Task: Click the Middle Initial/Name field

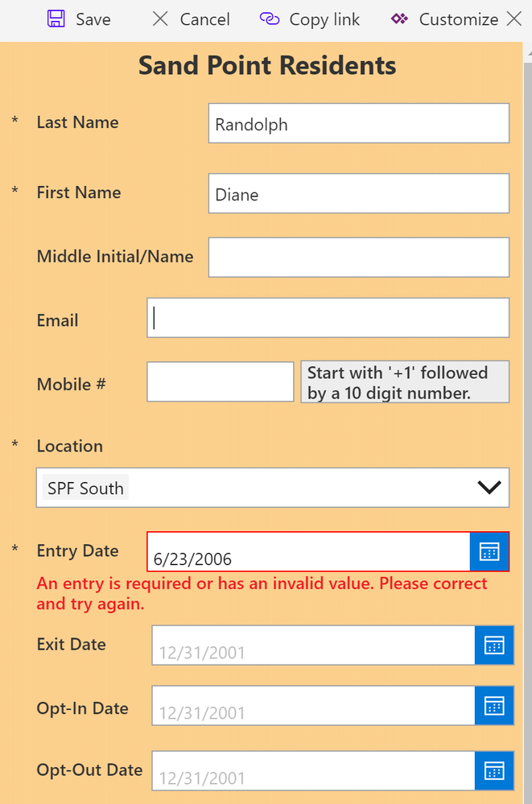Action: tap(358, 257)
